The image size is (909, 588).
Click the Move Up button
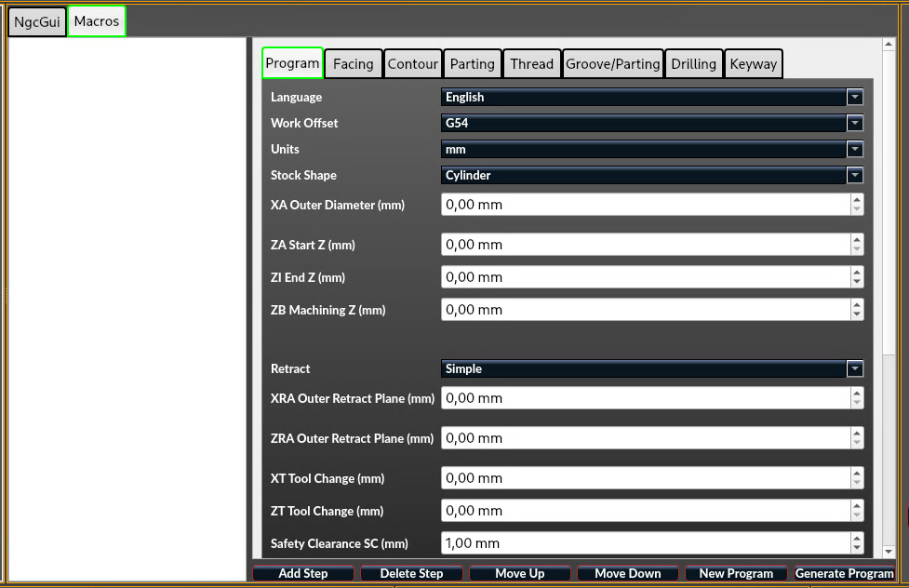[519, 573]
